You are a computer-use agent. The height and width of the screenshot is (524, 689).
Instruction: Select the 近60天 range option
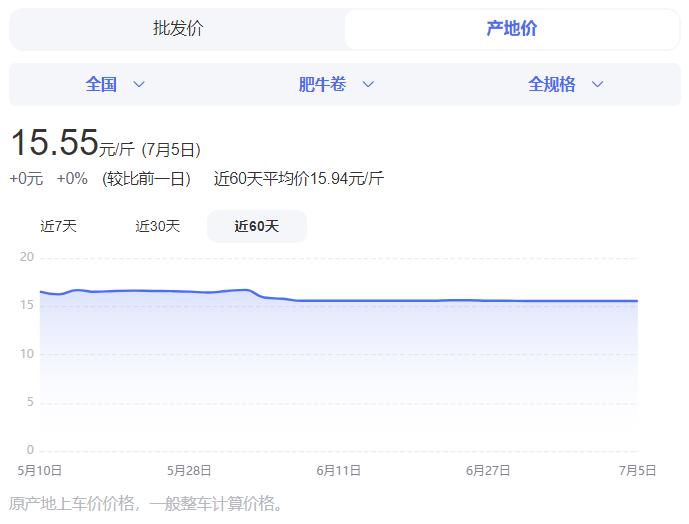pos(257,226)
